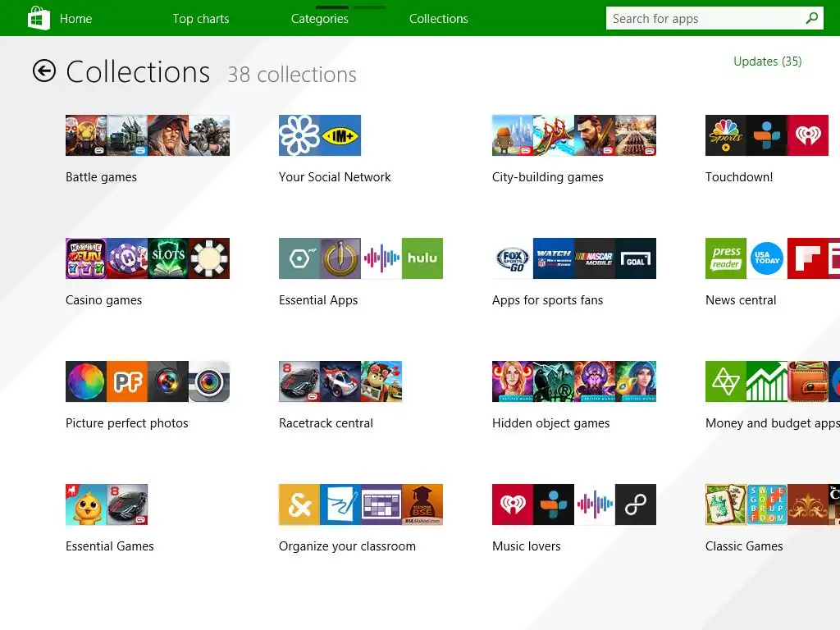Switch to the Categories tab
840x630 pixels.
(x=320, y=19)
